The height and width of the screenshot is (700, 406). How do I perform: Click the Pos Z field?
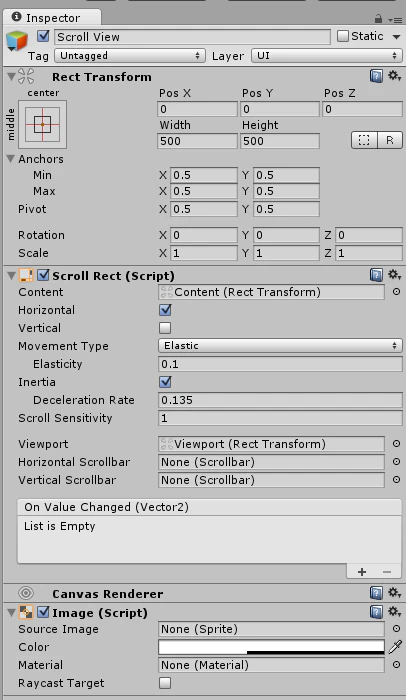pyautogui.click(x=362, y=109)
